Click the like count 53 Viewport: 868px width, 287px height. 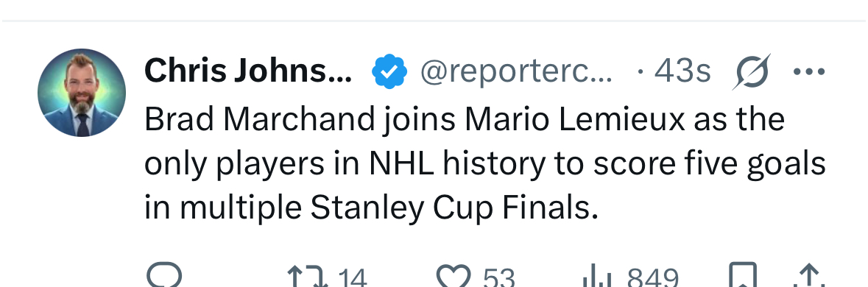[498, 277]
